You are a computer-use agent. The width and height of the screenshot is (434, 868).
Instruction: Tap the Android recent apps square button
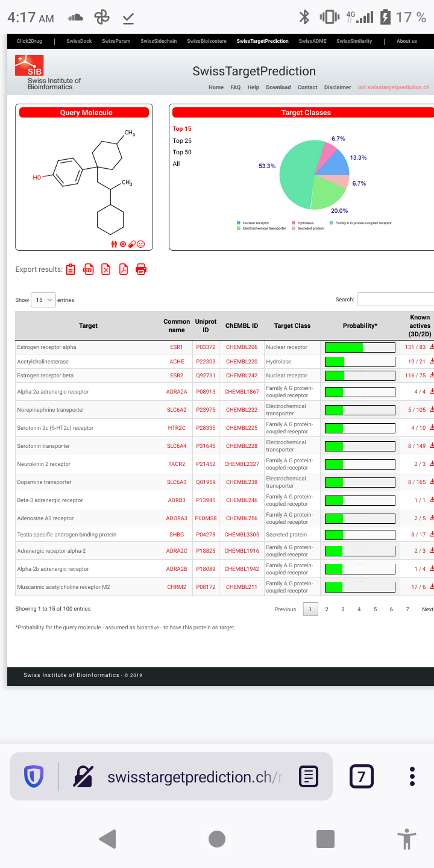point(325,838)
